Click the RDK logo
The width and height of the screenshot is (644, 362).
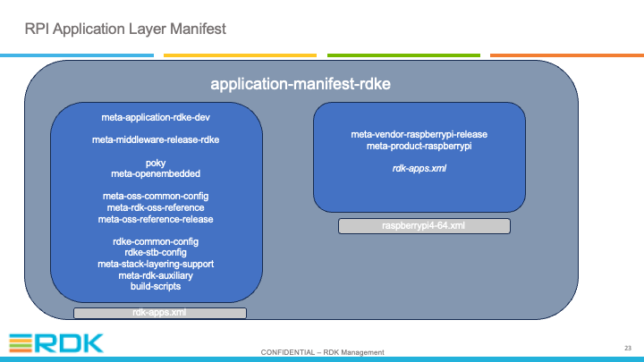click(56, 343)
